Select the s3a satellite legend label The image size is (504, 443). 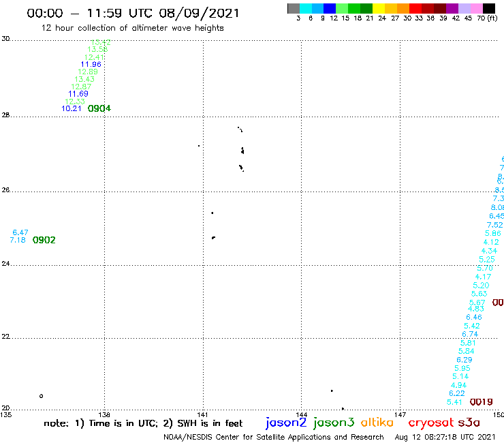(469, 423)
